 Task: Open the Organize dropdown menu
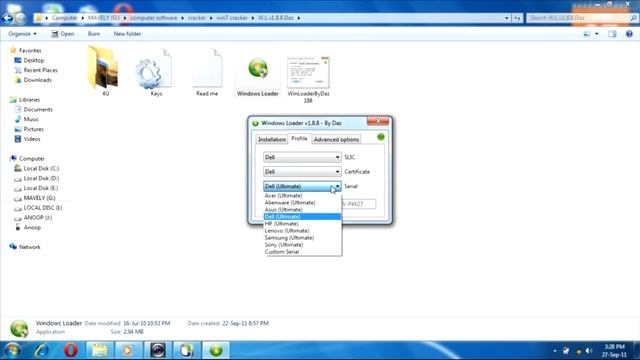click(22, 34)
